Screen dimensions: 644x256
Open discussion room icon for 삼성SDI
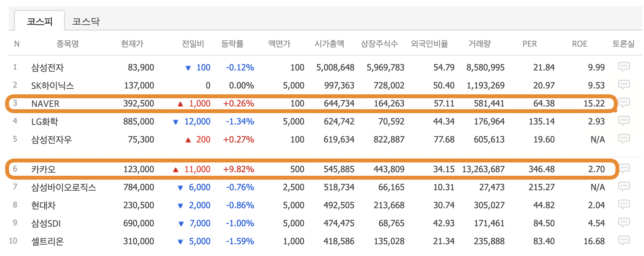624,223
